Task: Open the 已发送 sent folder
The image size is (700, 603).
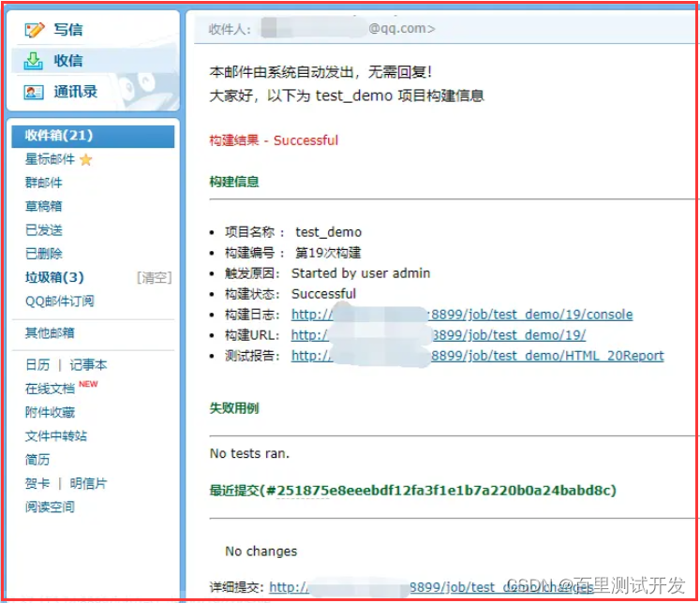Action: coord(44,230)
